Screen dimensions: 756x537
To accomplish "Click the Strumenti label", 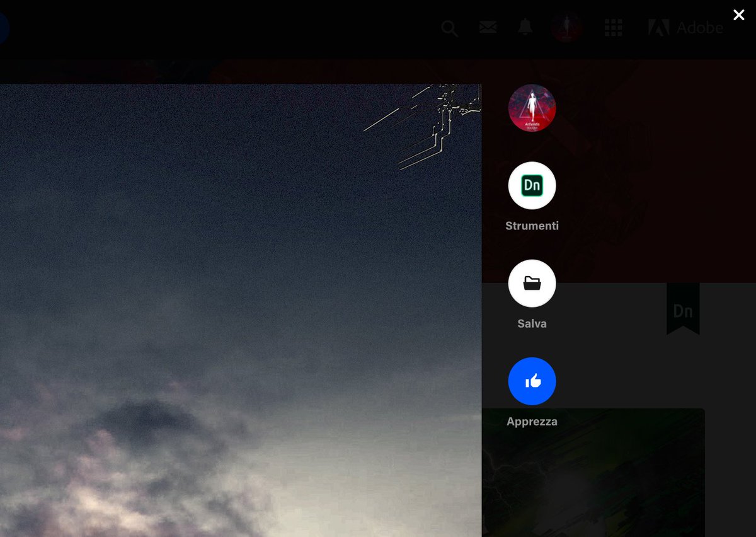I will click(x=532, y=226).
